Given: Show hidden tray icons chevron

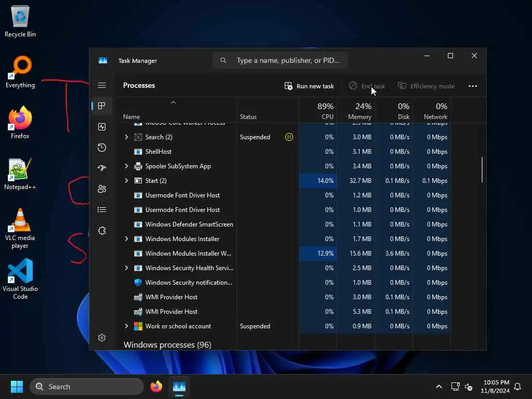Looking at the screenshot, I should tap(438, 387).
